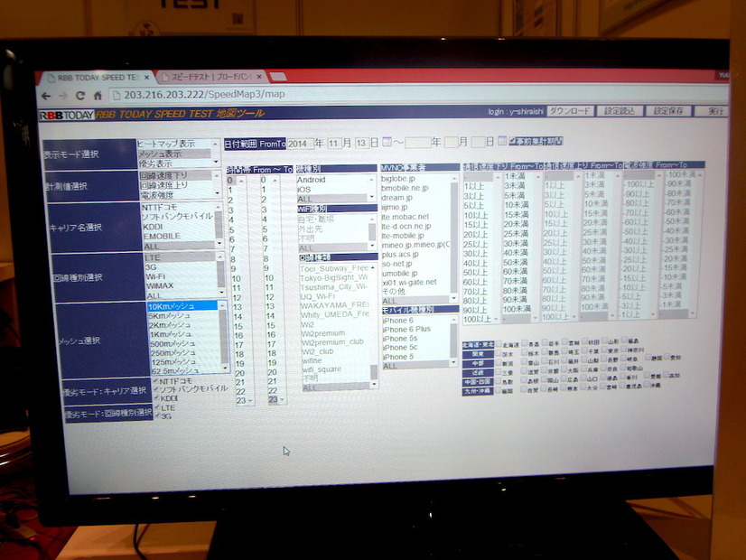Select biglobe.jp in the MVNO list
The height and width of the screenshot is (560, 746).
coord(398,179)
